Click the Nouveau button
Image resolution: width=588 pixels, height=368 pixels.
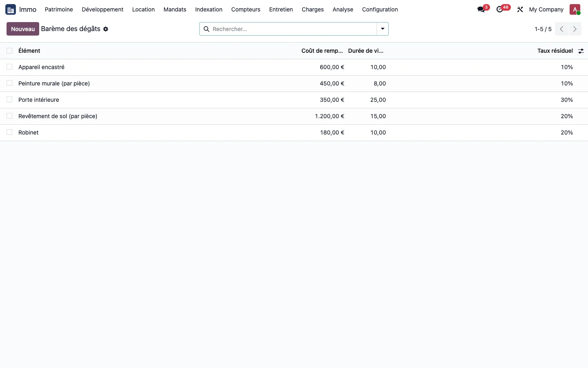pos(23,29)
